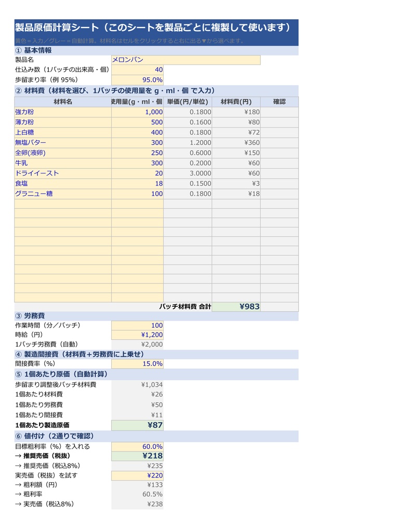This screenshot has width=411, height=532.
Task: Click the material cost ¥3 cell
Action: click(236, 183)
